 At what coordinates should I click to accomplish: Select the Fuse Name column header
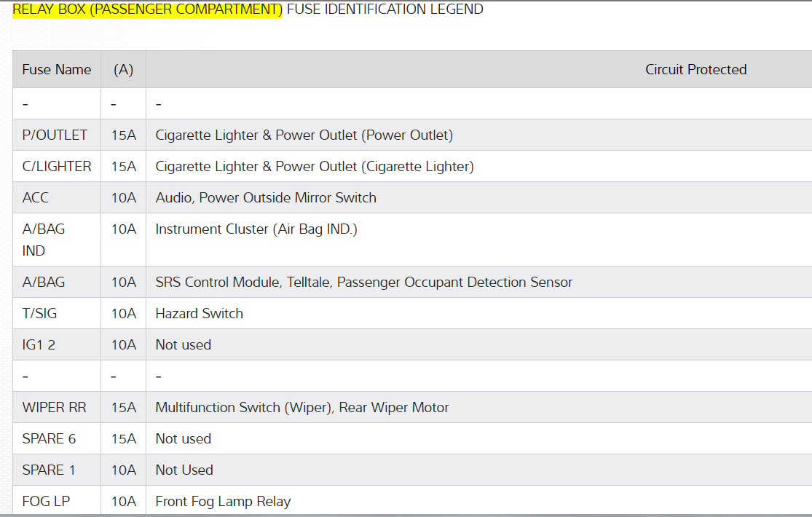(x=57, y=69)
